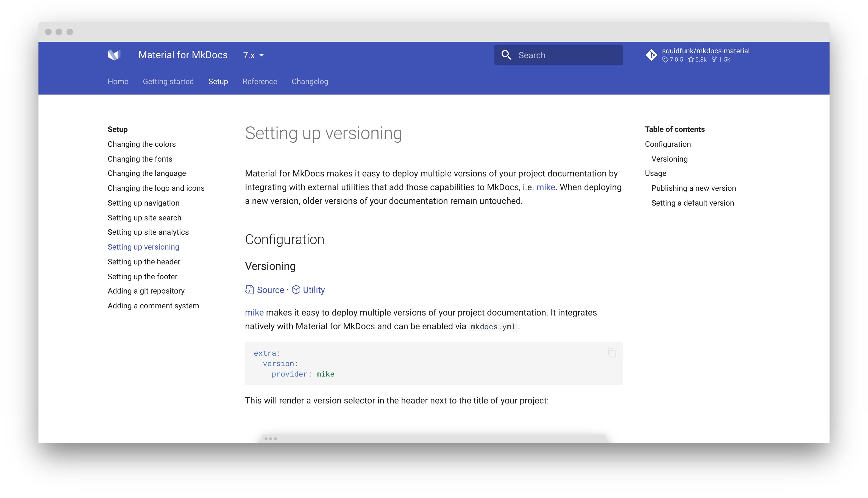Click the Home menu item
868x498 pixels.
[118, 82]
